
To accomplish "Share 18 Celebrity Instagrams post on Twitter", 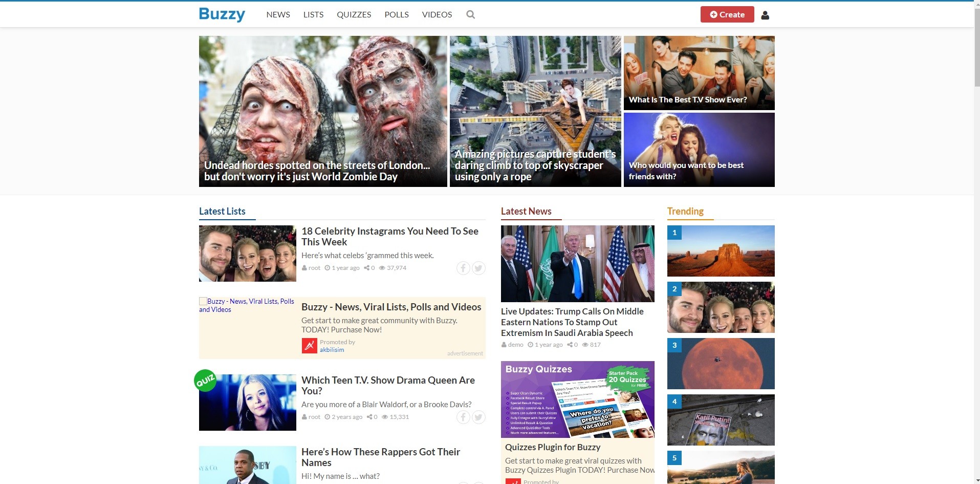I will [478, 268].
